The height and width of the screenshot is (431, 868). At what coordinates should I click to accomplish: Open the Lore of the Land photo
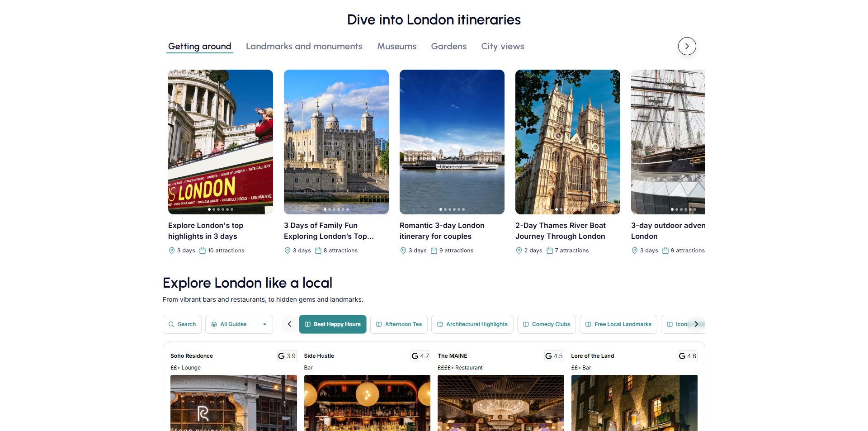(x=634, y=403)
